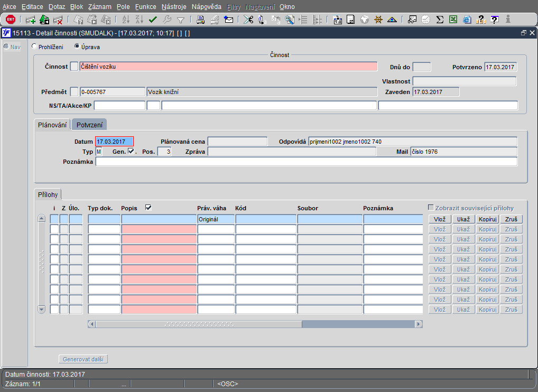Switch to the Potvrzení tab

(89, 125)
